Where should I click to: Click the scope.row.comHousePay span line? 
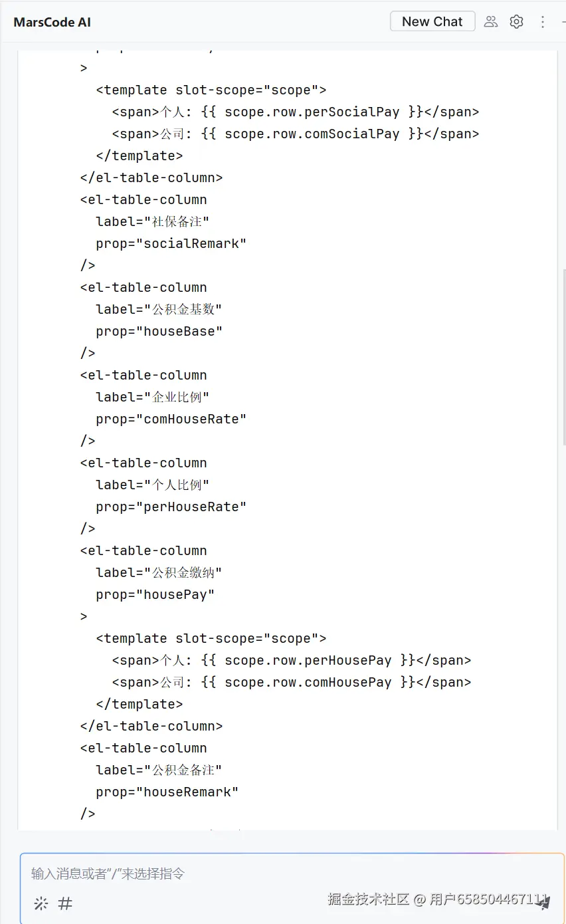point(291,682)
